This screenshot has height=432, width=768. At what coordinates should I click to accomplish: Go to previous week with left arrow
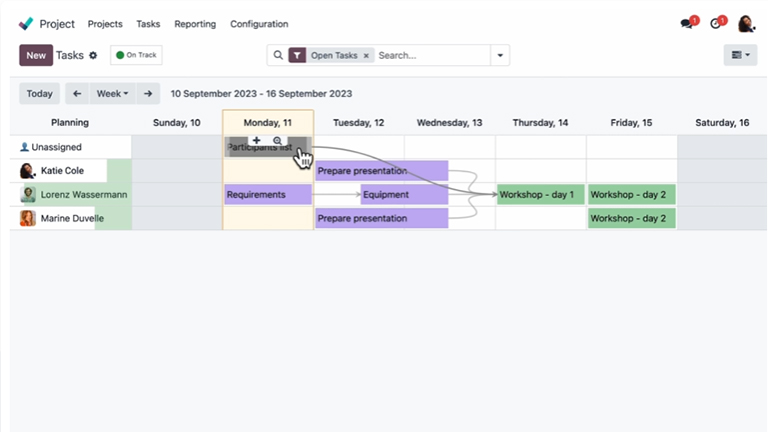pyautogui.click(x=77, y=94)
